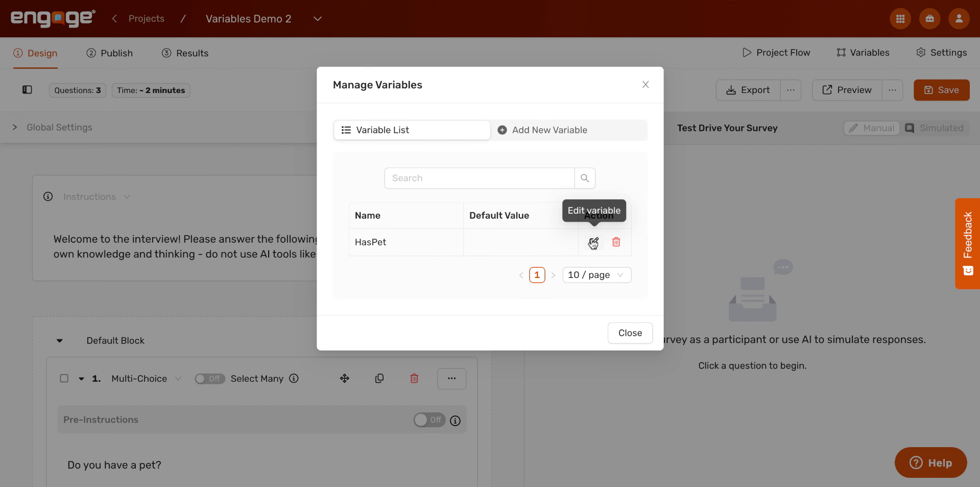
Task: Click the Questions: 3 badge
Action: pyautogui.click(x=78, y=90)
